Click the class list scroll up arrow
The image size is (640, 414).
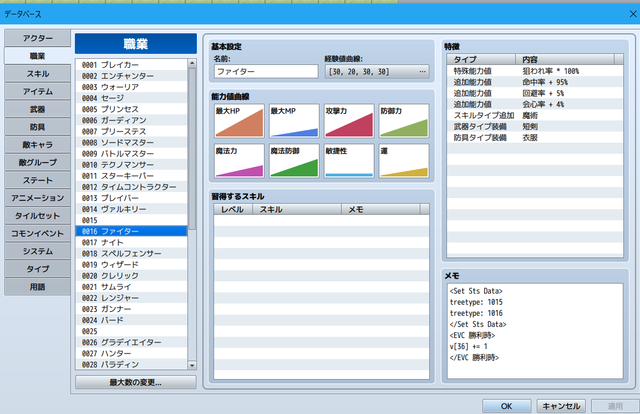click(192, 63)
